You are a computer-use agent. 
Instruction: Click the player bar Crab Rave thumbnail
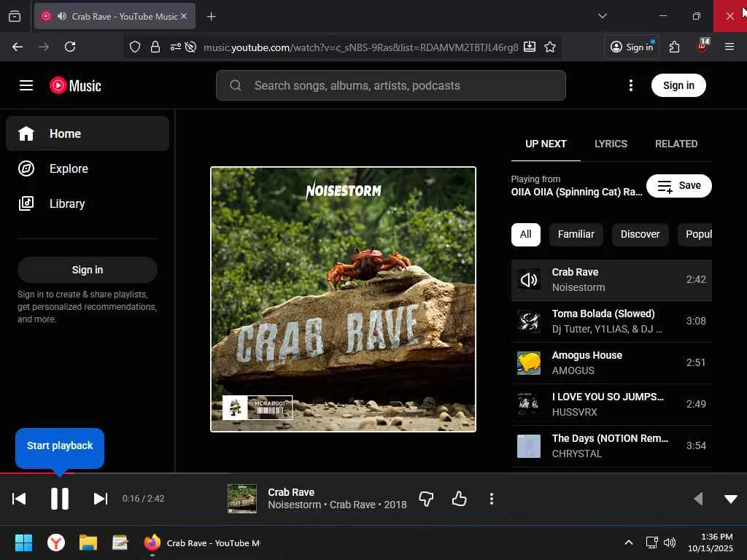point(242,499)
